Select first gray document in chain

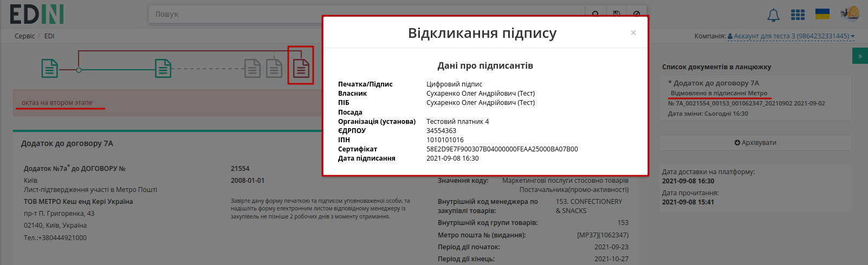point(252,69)
